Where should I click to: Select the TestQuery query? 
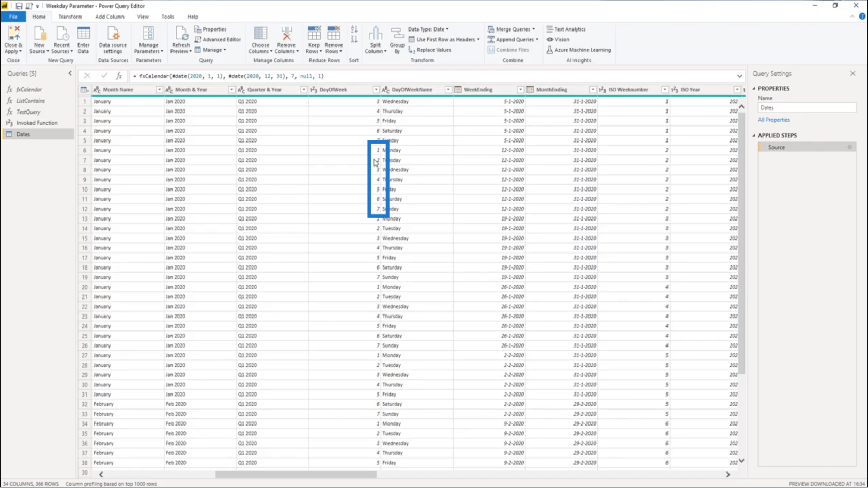pyautogui.click(x=38, y=112)
